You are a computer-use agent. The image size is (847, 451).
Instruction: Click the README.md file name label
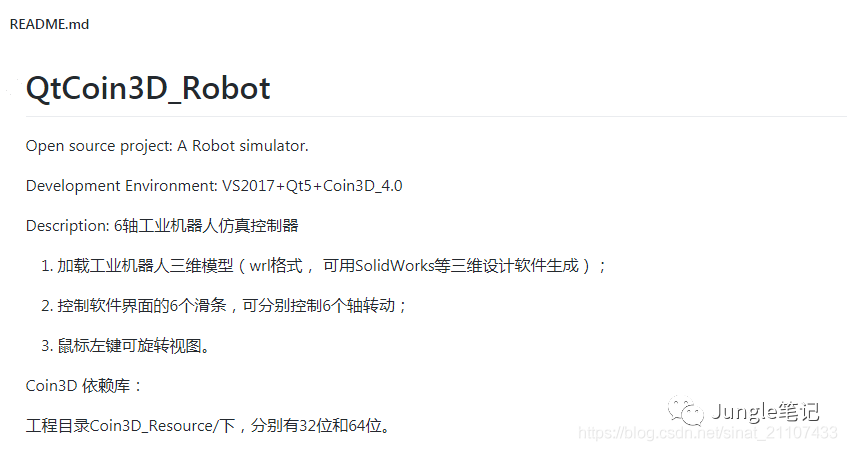[x=49, y=24]
